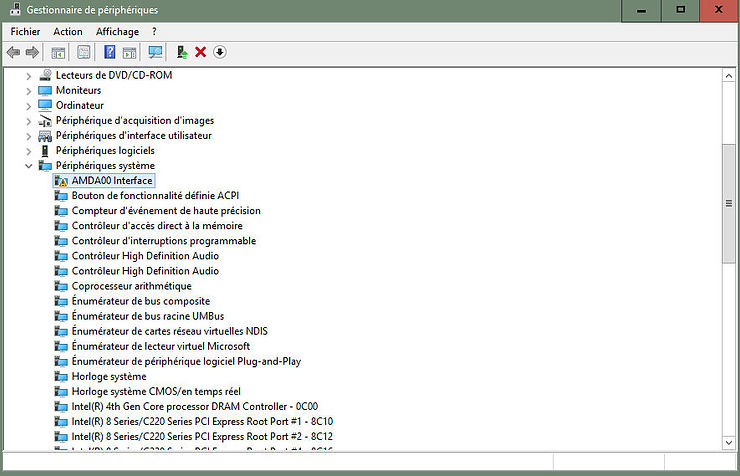The height and width of the screenshot is (476, 740).
Task: Click the Moniteurs category icon
Action: pyautogui.click(x=45, y=90)
